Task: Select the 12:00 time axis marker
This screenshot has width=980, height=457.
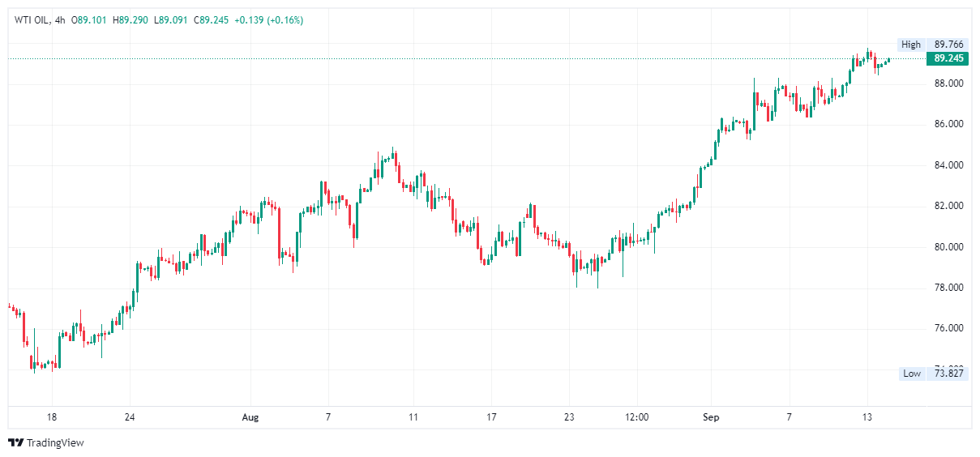Action: (x=637, y=417)
